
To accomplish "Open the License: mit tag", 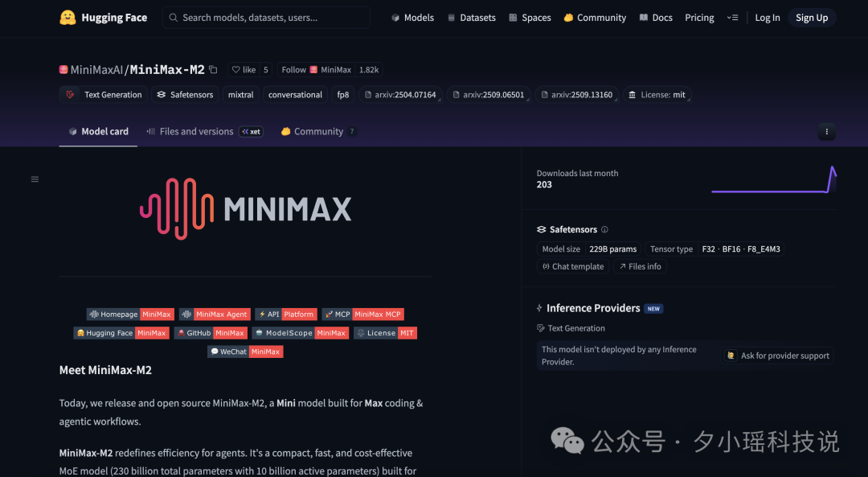I will pos(657,95).
